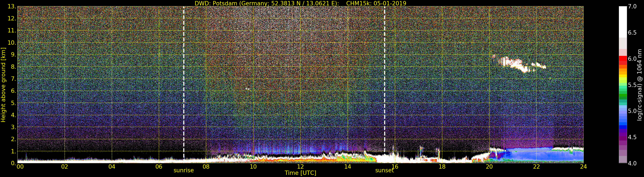Viewport: 644px width, 177px height.
Task: Click the height axis tick '5.'
Action: [13, 103]
